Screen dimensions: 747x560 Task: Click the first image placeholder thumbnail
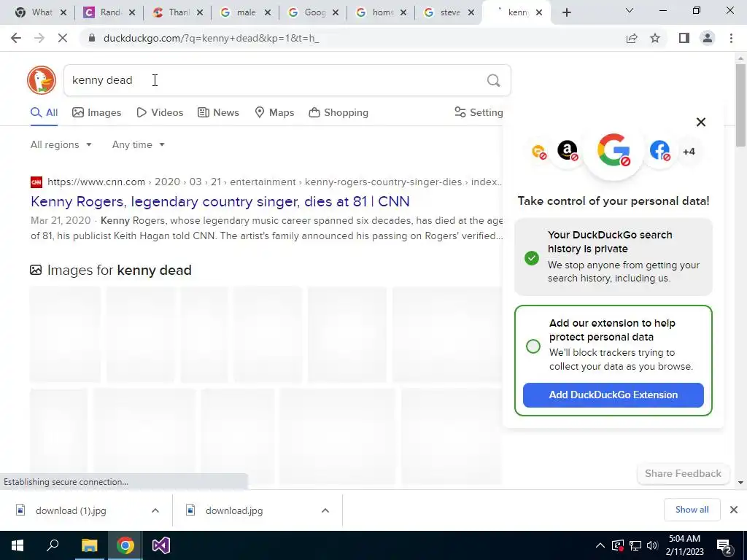pos(65,334)
